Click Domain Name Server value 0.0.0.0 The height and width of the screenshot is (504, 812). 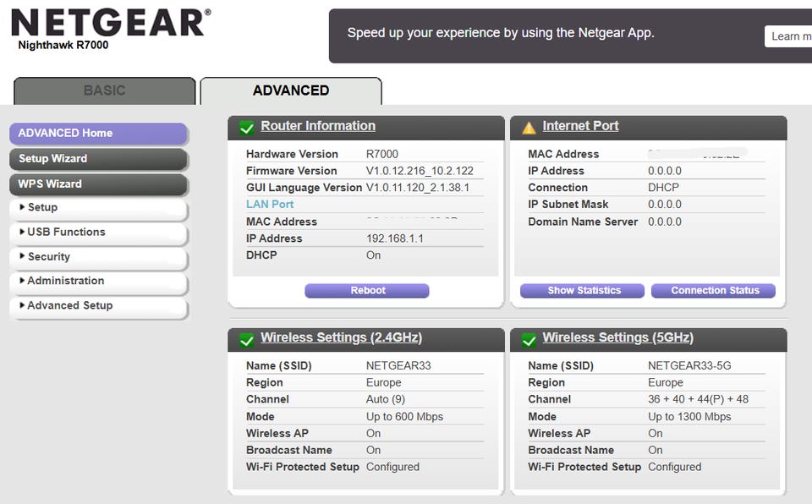(x=665, y=222)
